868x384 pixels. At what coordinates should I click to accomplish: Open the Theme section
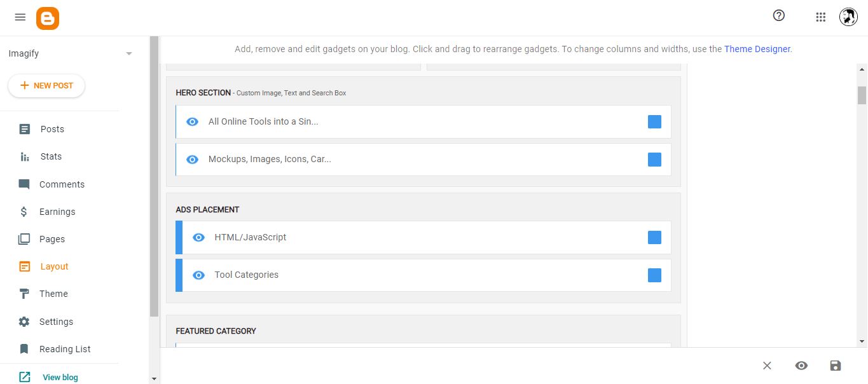53,294
